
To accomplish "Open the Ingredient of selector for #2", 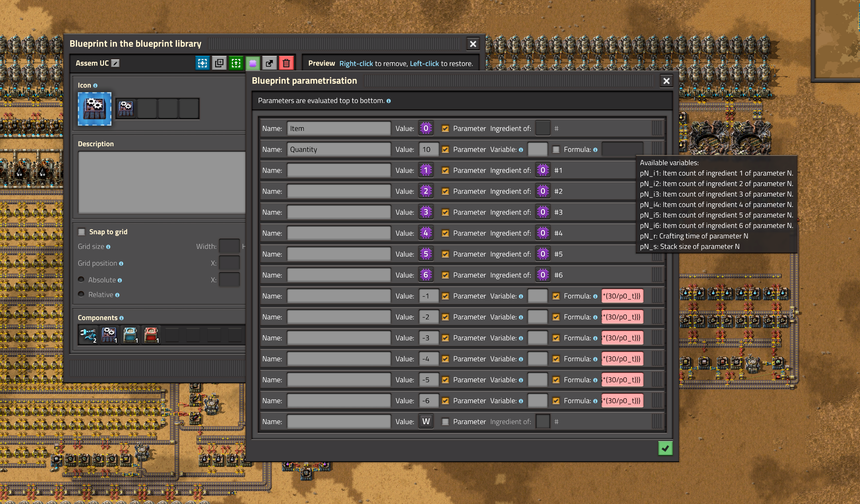I will [543, 191].
